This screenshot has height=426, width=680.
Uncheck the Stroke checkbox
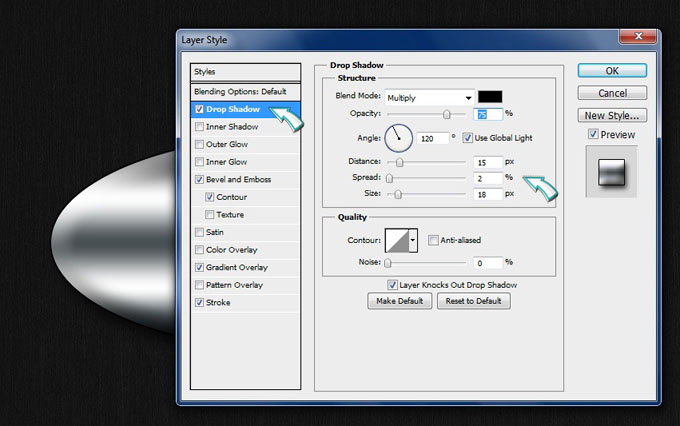click(199, 302)
